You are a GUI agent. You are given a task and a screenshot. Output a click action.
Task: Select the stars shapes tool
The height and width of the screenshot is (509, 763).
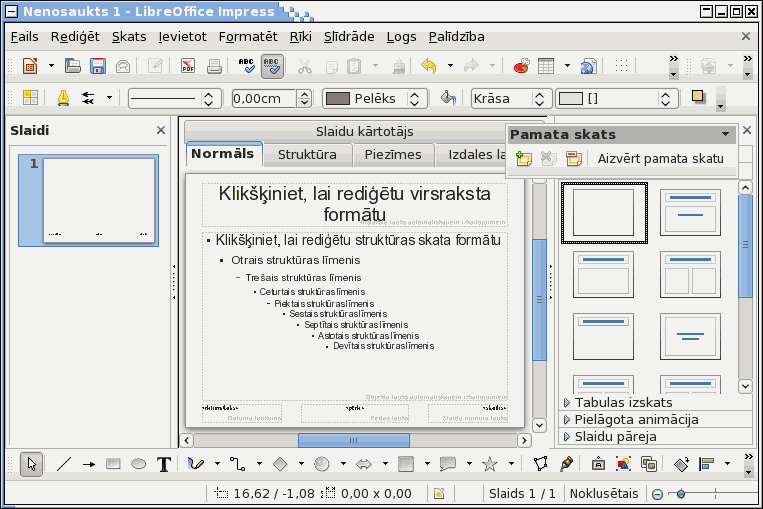(x=490, y=464)
